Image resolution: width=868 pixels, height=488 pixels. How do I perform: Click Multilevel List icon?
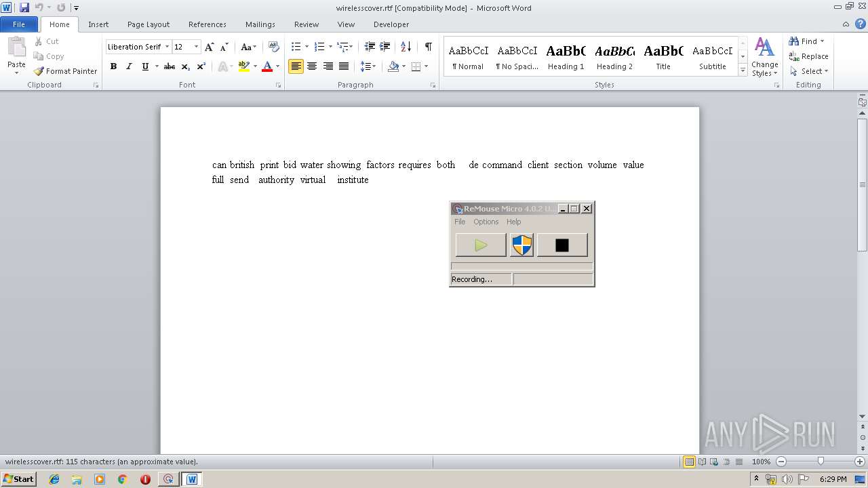[343, 47]
